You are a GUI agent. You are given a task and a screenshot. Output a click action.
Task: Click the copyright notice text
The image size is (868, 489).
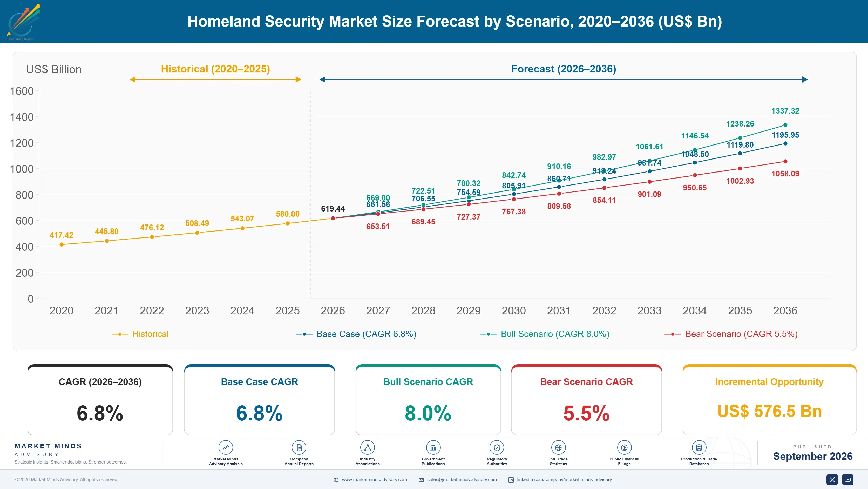coord(66,480)
